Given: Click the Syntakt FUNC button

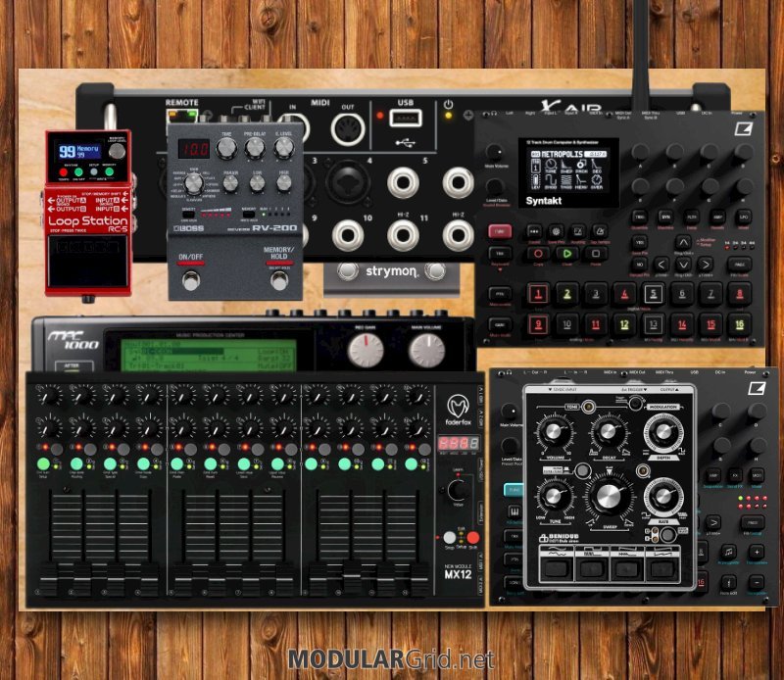Looking at the screenshot, I should 499,231.
